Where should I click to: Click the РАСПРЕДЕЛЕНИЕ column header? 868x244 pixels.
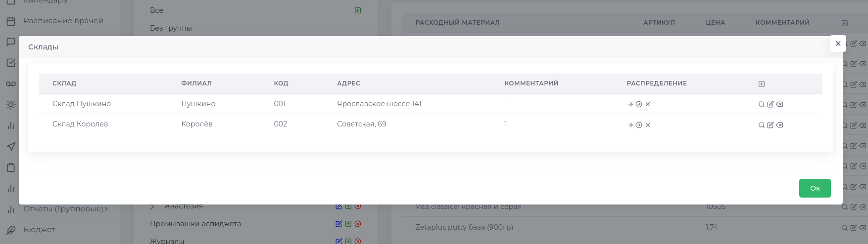point(657,83)
